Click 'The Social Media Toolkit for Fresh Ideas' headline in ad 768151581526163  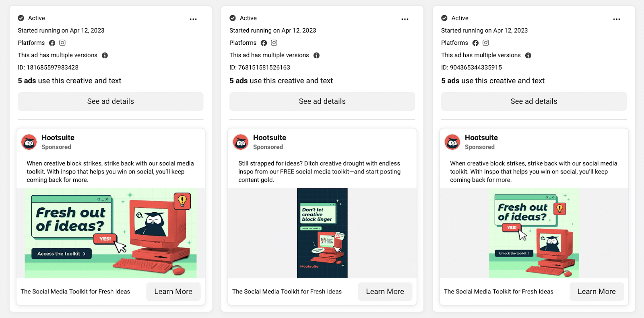click(x=287, y=291)
